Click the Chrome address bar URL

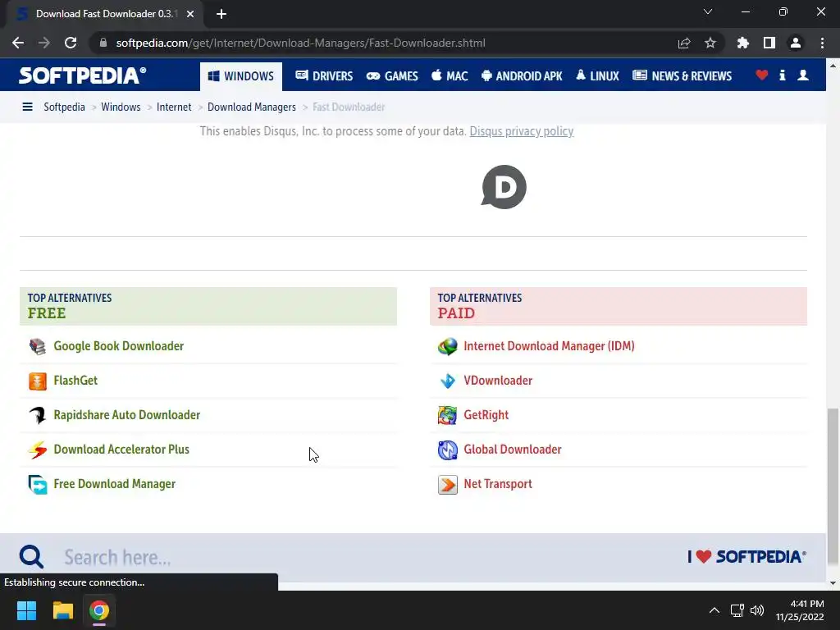point(300,43)
